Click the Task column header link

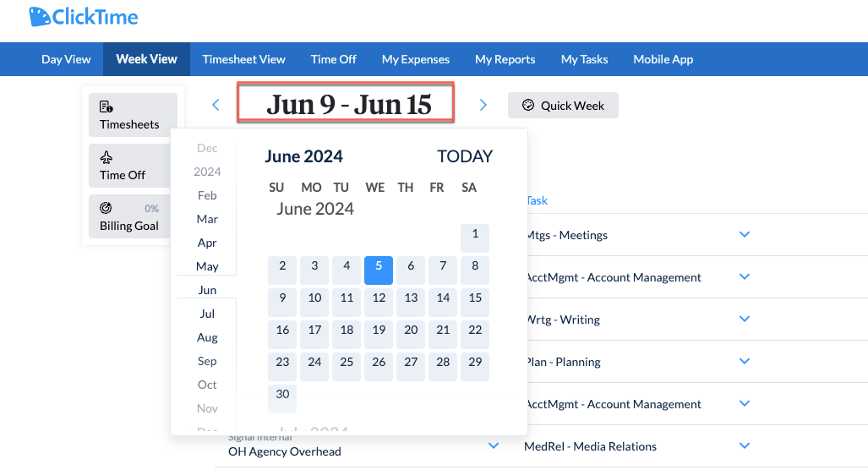537,200
